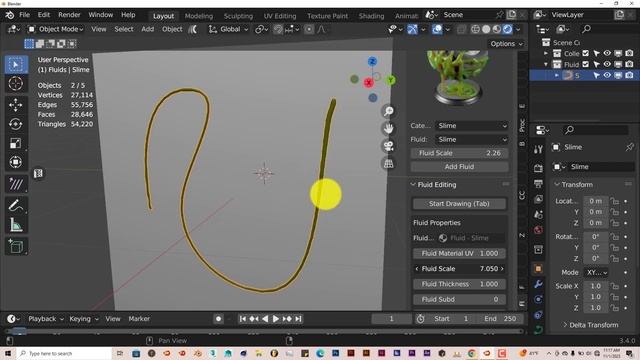This screenshot has width=640, height=360.
Task: Open the Fluid Slime dropdown
Action: (471, 140)
